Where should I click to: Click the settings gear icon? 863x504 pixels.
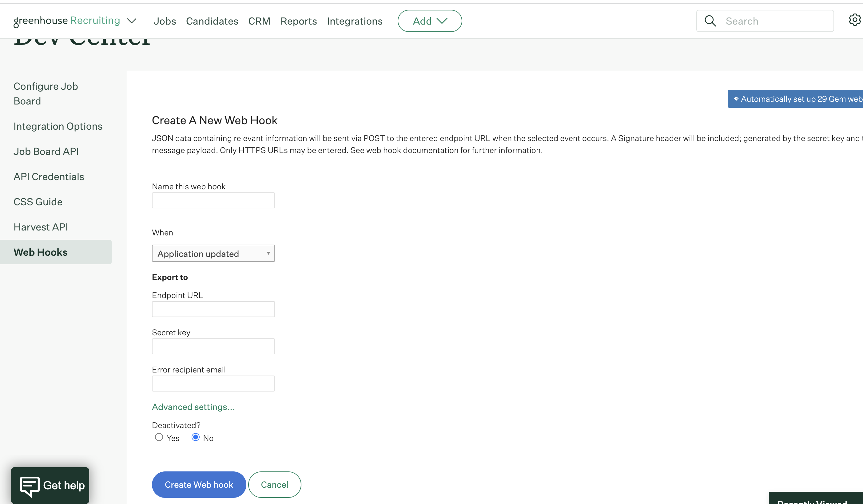coord(854,20)
